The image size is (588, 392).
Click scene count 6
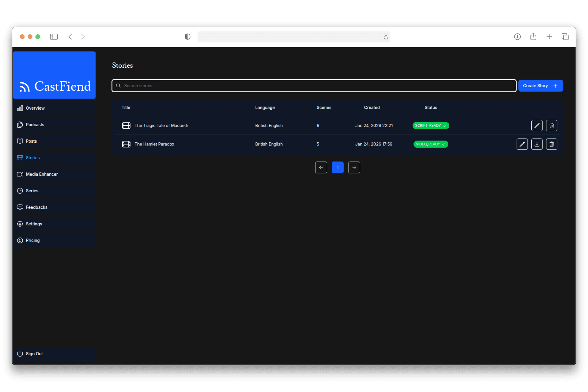point(318,126)
